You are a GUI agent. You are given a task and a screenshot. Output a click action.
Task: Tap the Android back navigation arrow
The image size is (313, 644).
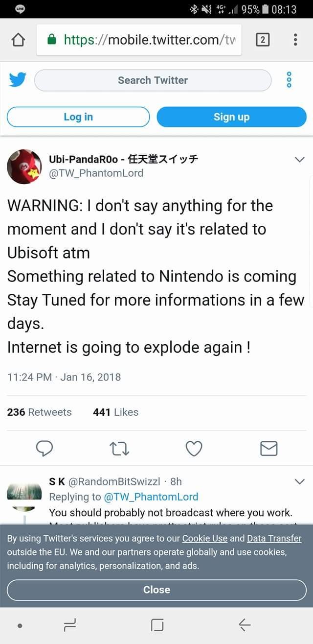245,624
